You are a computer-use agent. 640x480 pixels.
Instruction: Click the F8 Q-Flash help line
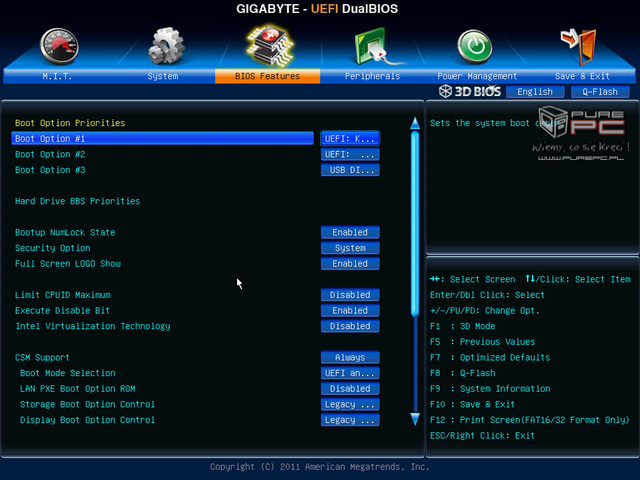point(462,373)
